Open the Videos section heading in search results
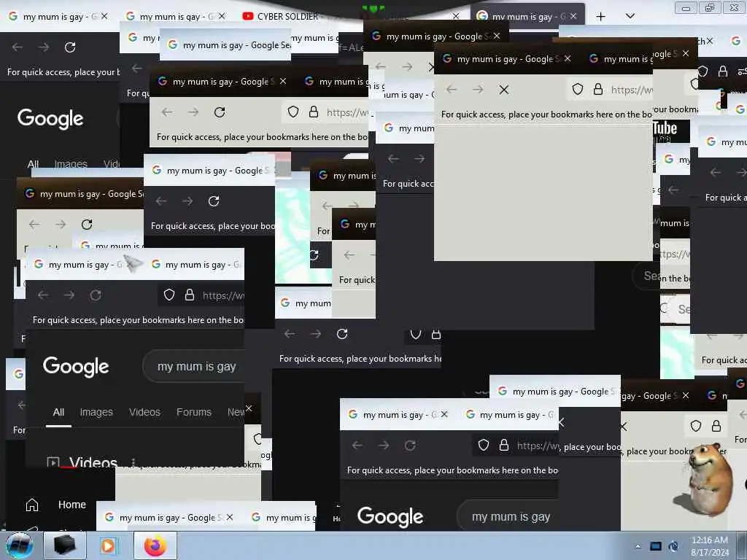Screen dimensions: 747x560 [x=93, y=462]
